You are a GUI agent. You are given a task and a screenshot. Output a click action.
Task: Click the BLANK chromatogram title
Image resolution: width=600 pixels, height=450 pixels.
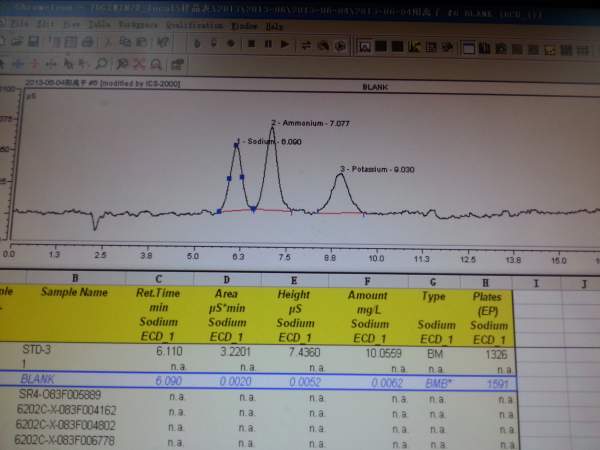pos(375,87)
